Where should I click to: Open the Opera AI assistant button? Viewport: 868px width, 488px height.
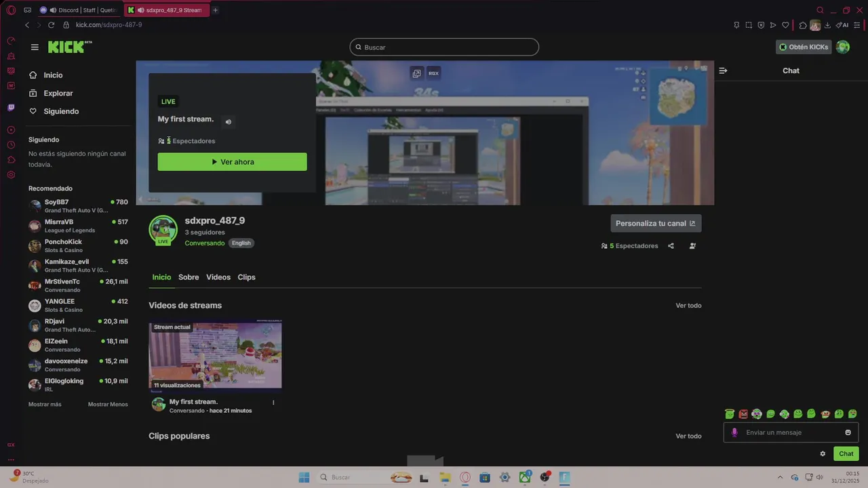tap(842, 25)
